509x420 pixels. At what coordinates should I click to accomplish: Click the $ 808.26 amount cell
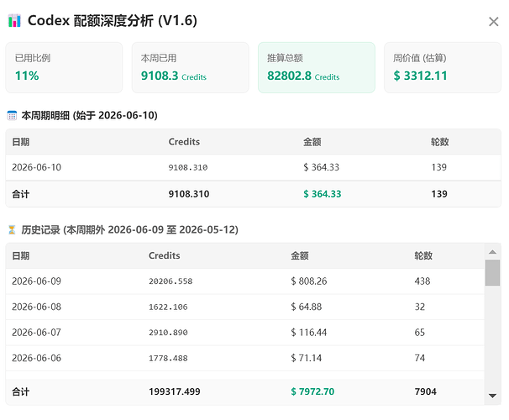click(x=309, y=281)
